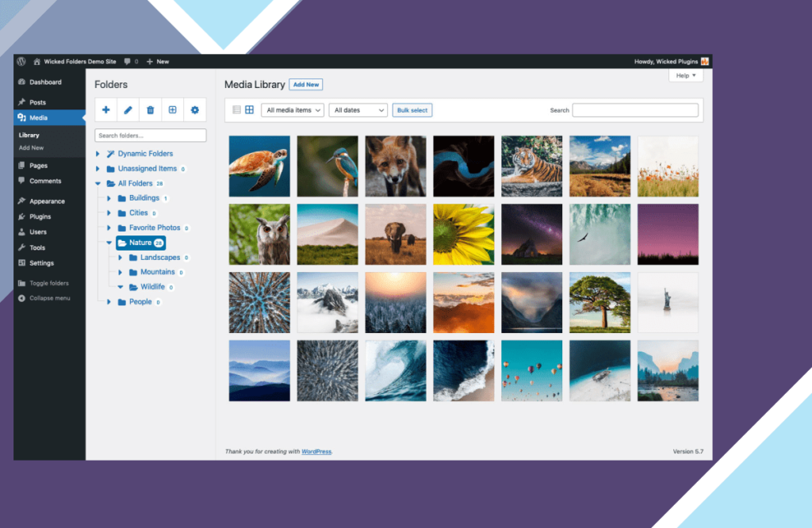Open the Appearance menu item
Image resolution: width=812 pixels, height=528 pixels.
47,201
